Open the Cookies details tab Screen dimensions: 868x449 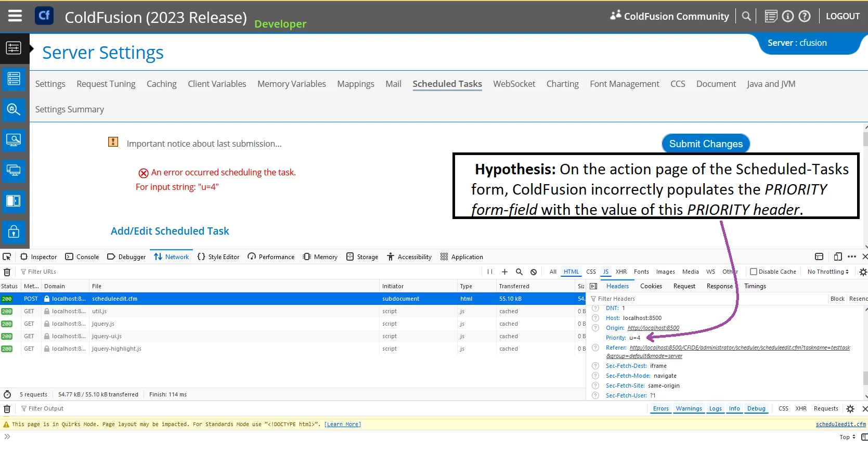point(651,286)
